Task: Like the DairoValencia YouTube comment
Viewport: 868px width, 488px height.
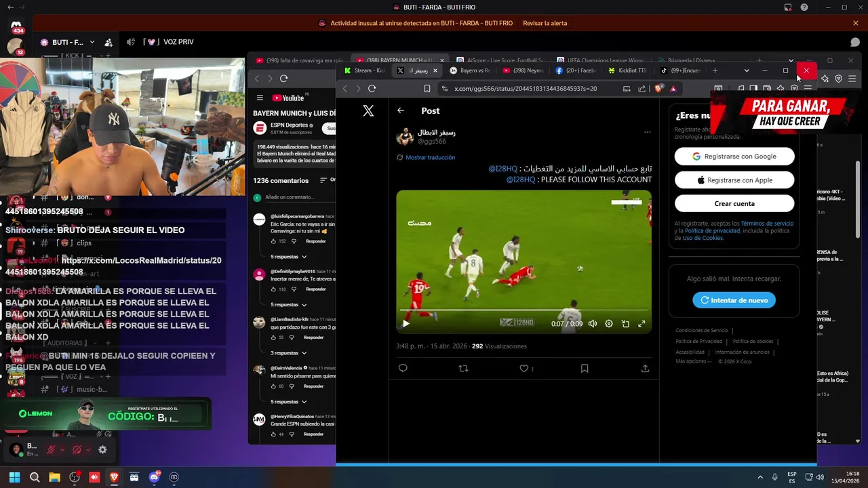Action: click(x=274, y=386)
